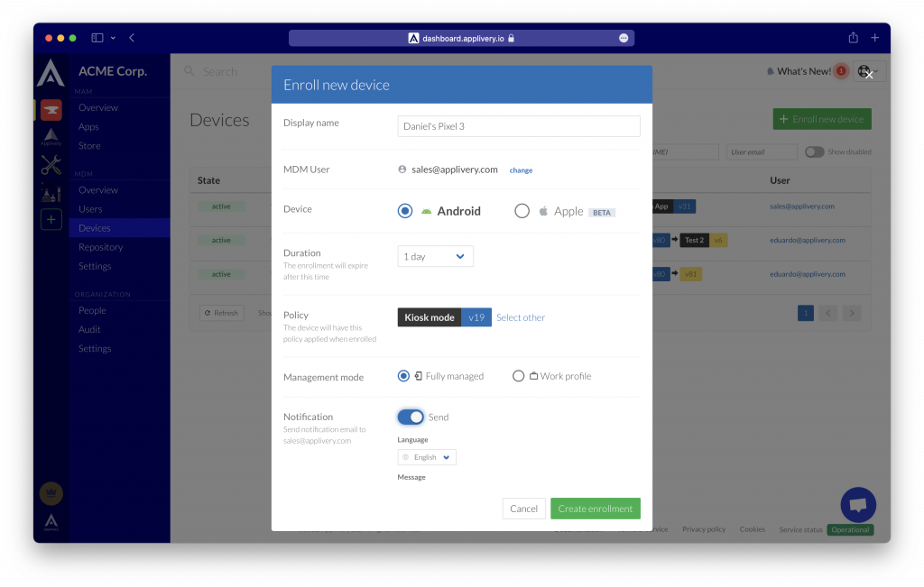Open sales@applivery.com user link in table
924x587 pixels.
802,206
